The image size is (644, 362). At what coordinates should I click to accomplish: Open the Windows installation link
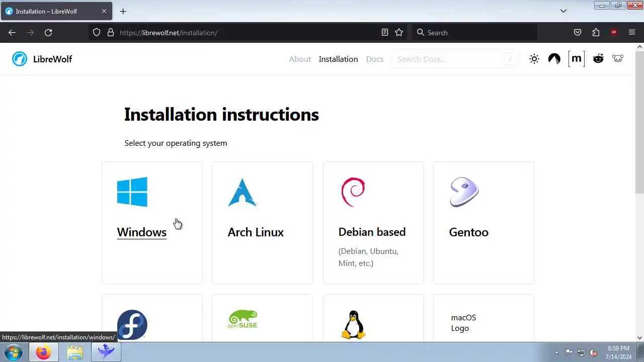[x=141, y=232]
